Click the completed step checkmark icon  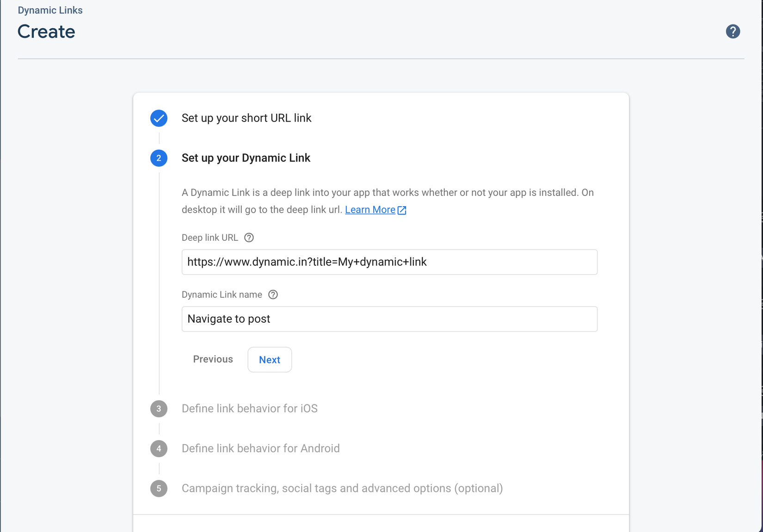pyautogui.click(x=159, y=118)
